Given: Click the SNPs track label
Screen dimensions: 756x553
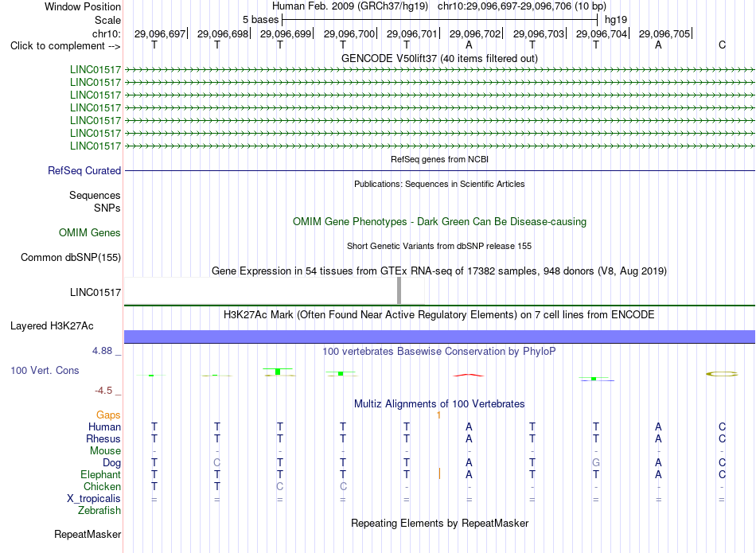Looking at the screenshot, I should [x=107, y=208].
